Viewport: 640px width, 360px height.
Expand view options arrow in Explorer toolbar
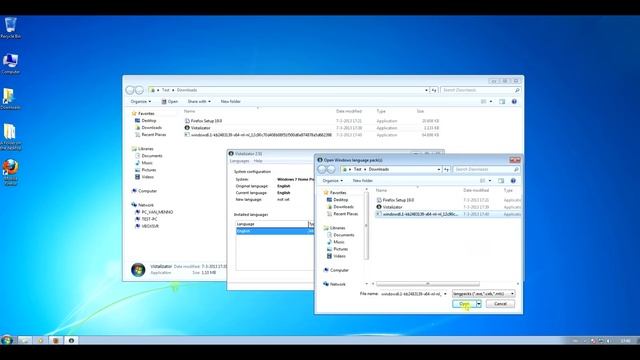tap(491, 102)
